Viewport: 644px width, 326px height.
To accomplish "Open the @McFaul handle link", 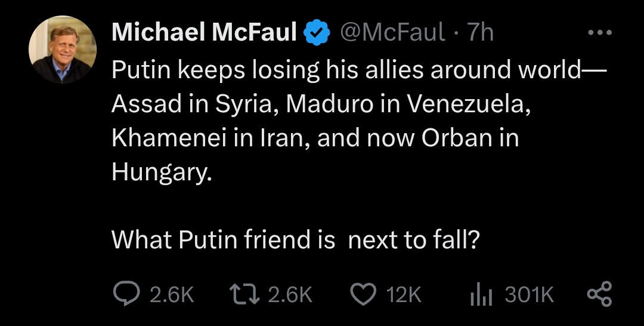I will click(x=392, y=32).
